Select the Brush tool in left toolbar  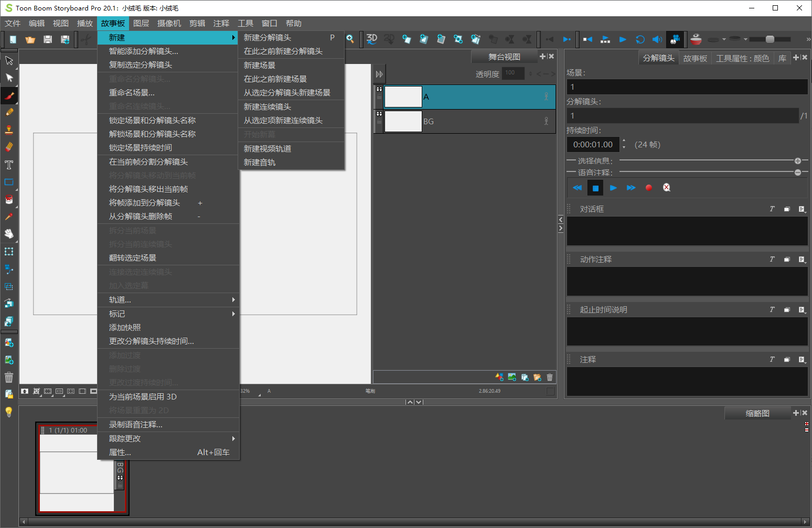9,95
